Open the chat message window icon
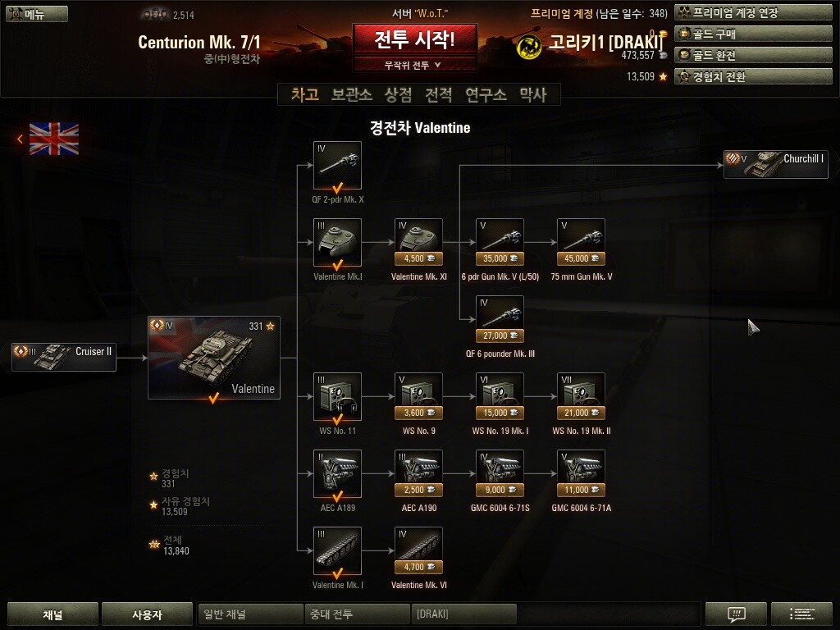Image resolution: width=840 pixels, height=630 pixels. (x=737, y=614)
